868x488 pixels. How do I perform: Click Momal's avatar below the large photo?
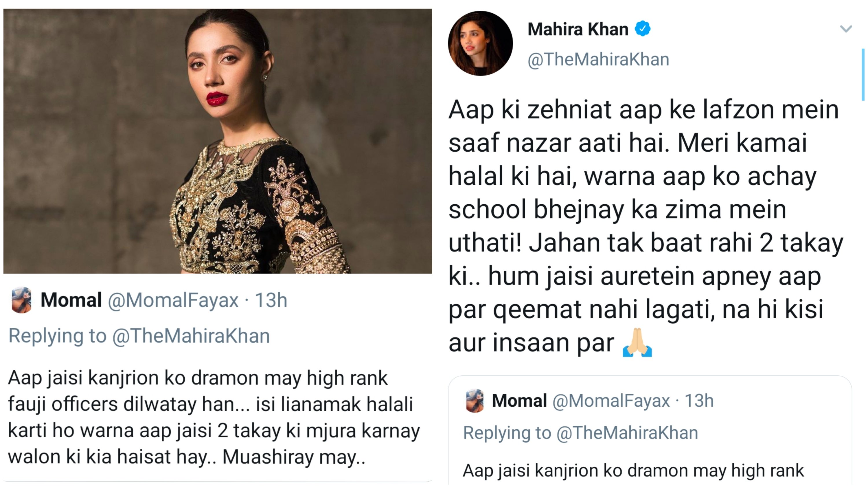pyautogui.click(x=22, y=300)
